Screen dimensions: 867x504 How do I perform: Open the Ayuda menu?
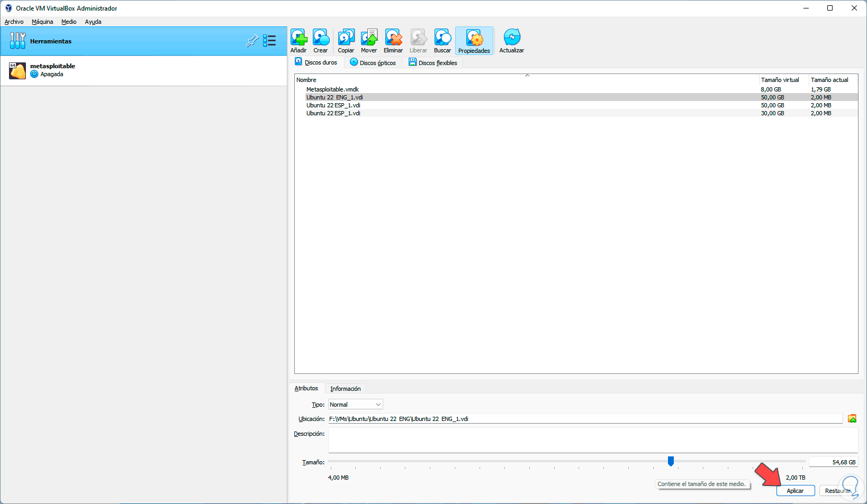pyautogui.click(x=93, y=22)
